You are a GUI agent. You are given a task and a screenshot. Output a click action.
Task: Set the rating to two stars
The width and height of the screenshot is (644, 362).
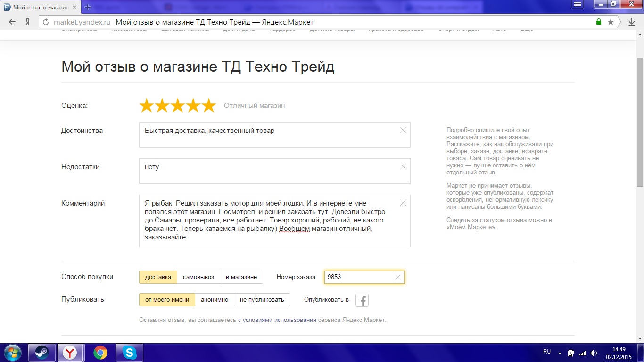pos(162,106)
